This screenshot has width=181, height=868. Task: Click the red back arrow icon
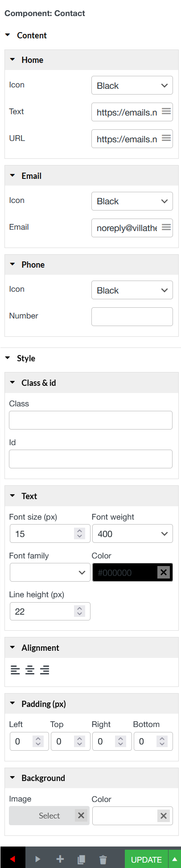click(x=12, y=859)
